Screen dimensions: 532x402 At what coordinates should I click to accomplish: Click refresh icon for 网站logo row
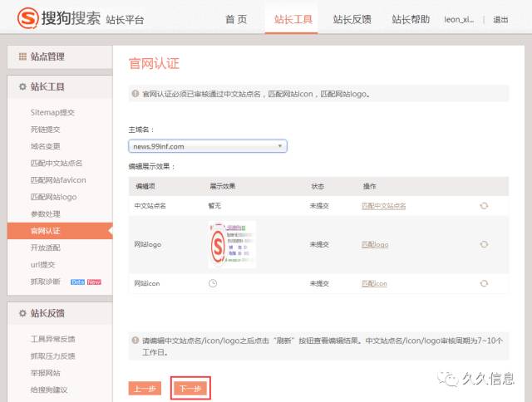(x=484, y=244)
